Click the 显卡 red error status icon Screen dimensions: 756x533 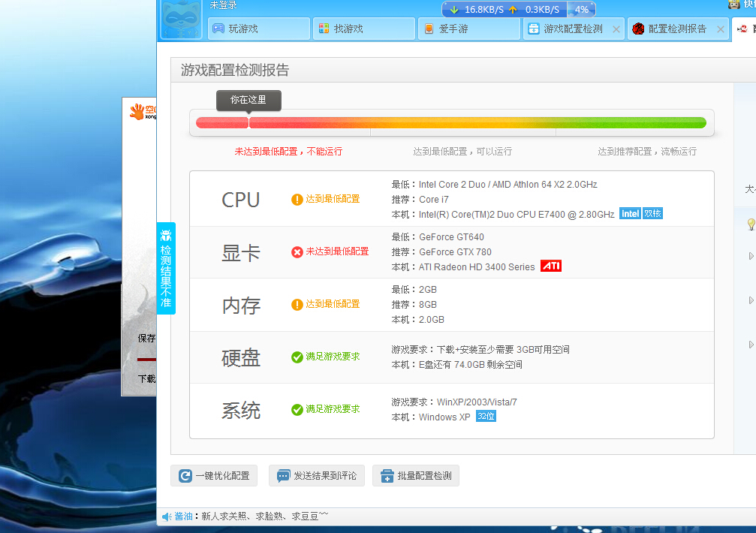click(297, 251)
